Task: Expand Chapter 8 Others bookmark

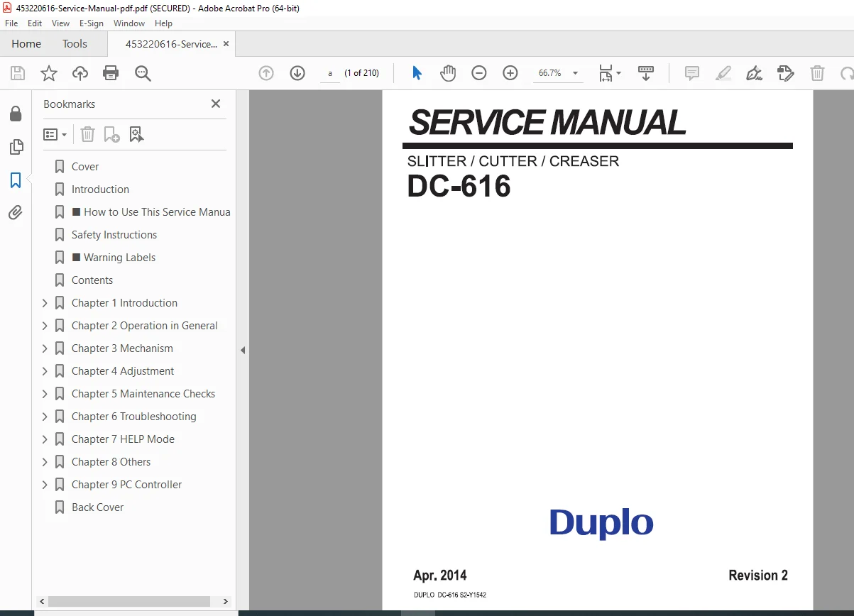Action: (45, 462)
